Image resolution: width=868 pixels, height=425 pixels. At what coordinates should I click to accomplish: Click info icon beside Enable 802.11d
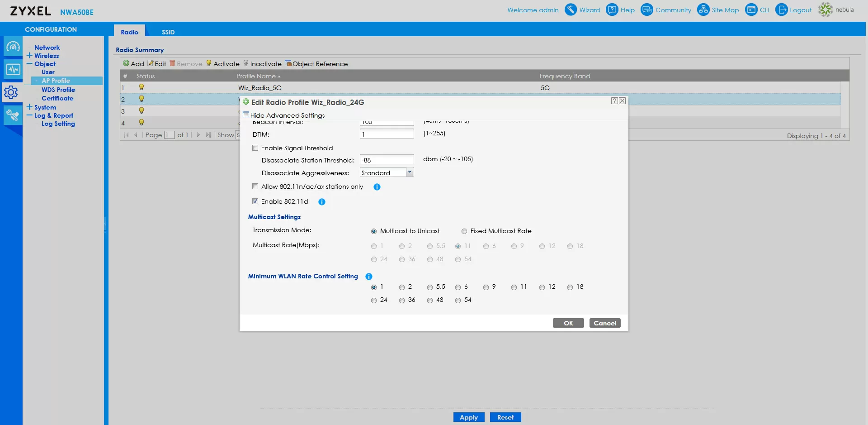(322, 202)
